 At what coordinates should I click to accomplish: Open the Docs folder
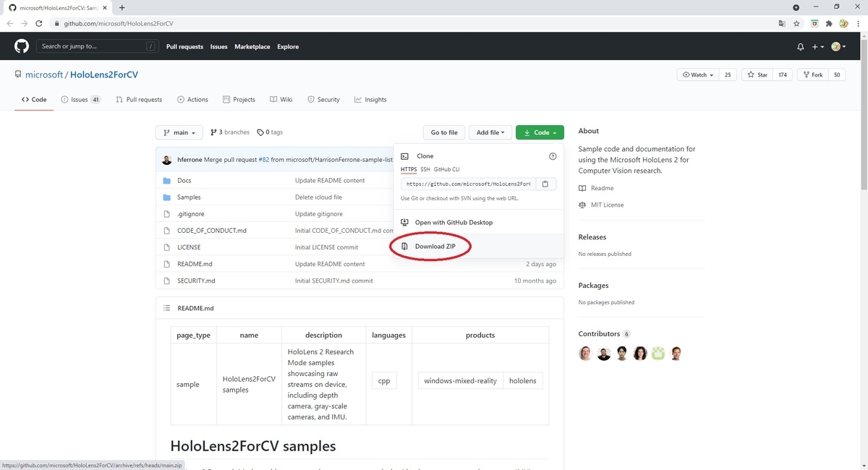[x=184, y=181]
